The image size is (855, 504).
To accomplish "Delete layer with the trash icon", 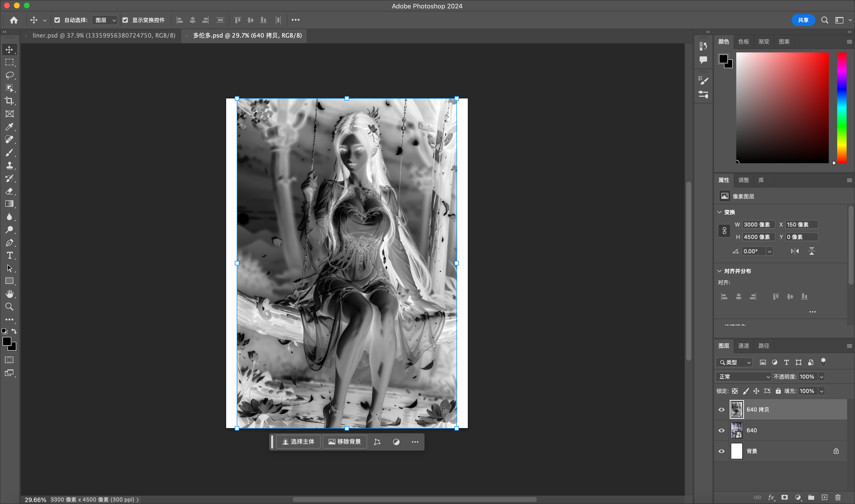I will [838, 498].
